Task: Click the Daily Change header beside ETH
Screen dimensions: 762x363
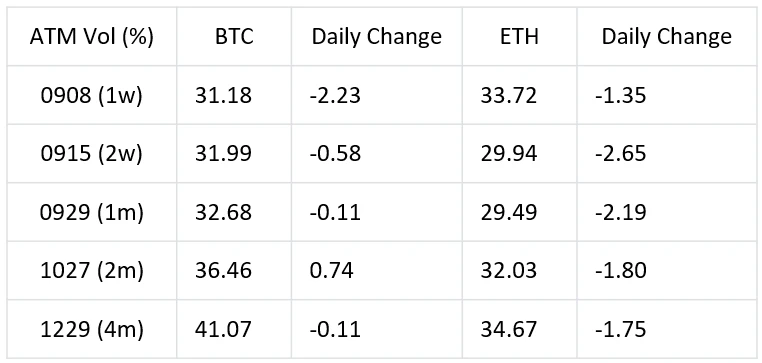Action: pos(667,37)
